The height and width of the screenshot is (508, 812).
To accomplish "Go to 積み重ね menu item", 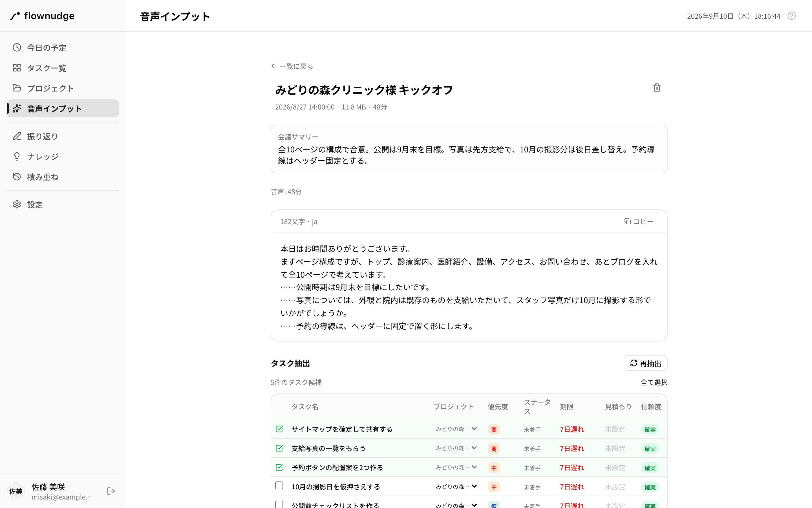I will pos(63,177).
